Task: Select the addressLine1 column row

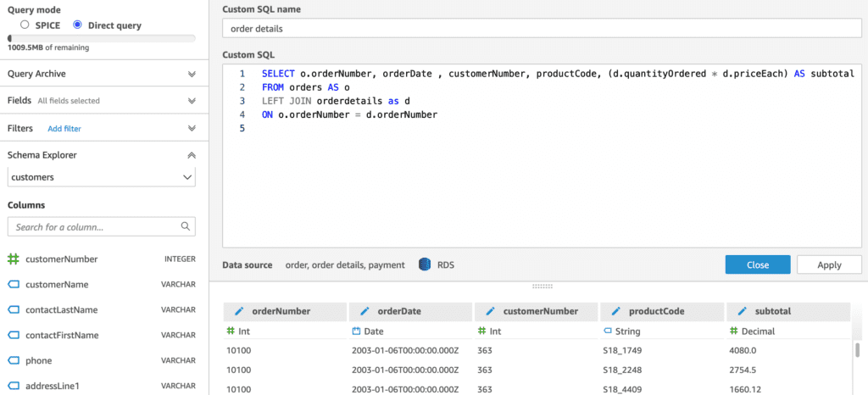Action: (102, 386)
